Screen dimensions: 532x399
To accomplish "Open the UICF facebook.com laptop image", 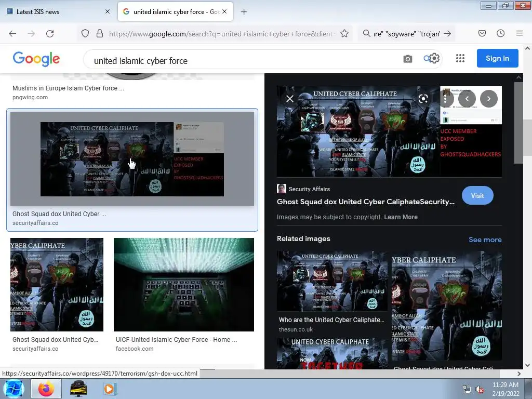I will pyautogui.click(x=183, y=284).
